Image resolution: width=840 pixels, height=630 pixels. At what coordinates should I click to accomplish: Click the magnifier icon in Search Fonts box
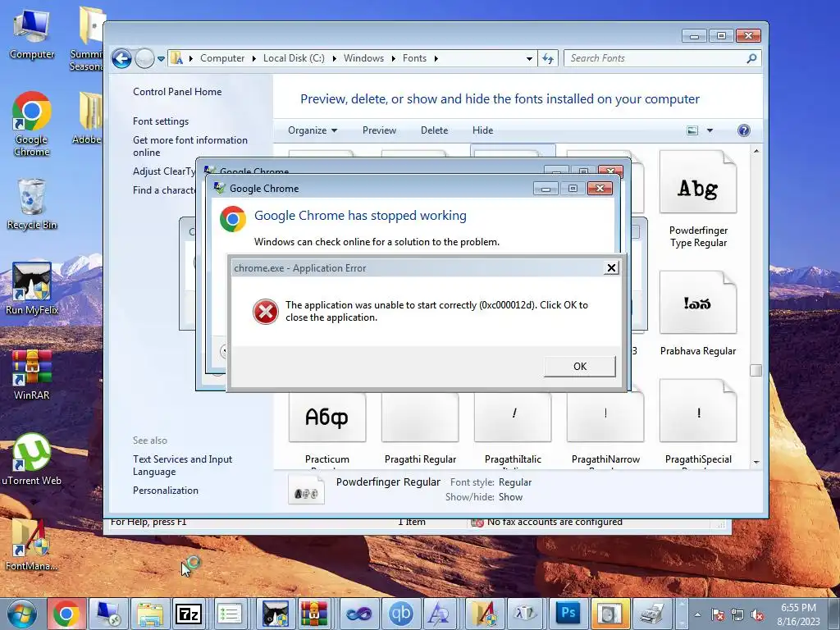[751, 58]
